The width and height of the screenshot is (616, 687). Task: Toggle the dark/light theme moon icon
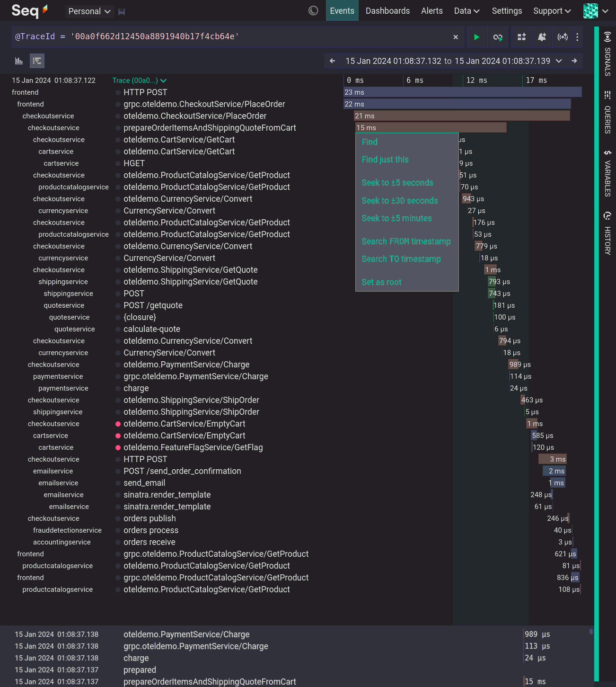[x=313, y=10]
